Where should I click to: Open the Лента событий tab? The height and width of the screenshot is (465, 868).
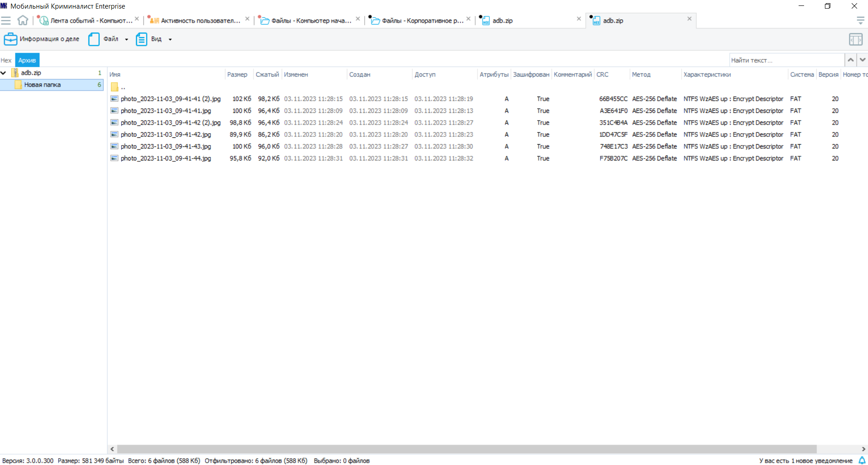(86, 20)
